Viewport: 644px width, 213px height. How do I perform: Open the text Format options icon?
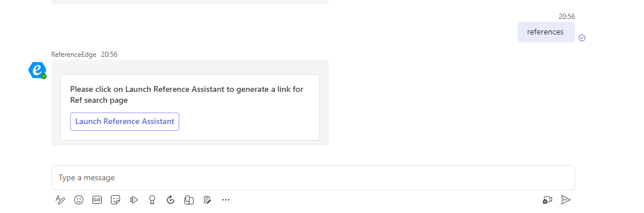(60, 200)
